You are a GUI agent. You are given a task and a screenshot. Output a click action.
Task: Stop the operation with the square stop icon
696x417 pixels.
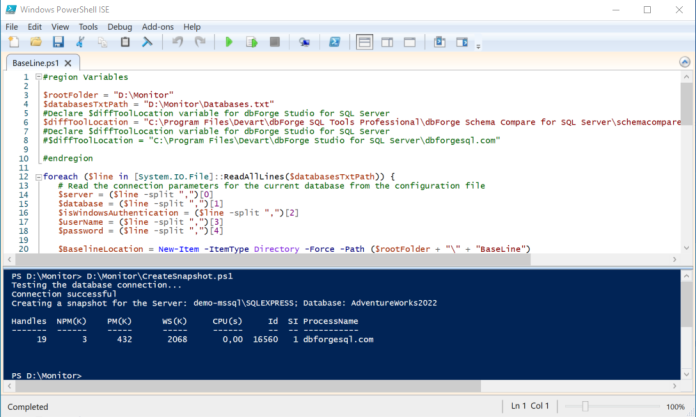[275, 42]
